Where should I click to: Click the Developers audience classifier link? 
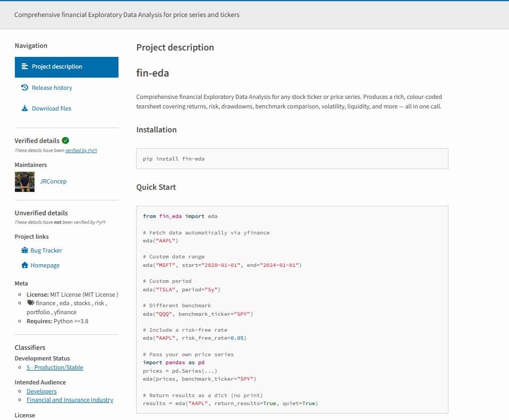pos(41,391)
